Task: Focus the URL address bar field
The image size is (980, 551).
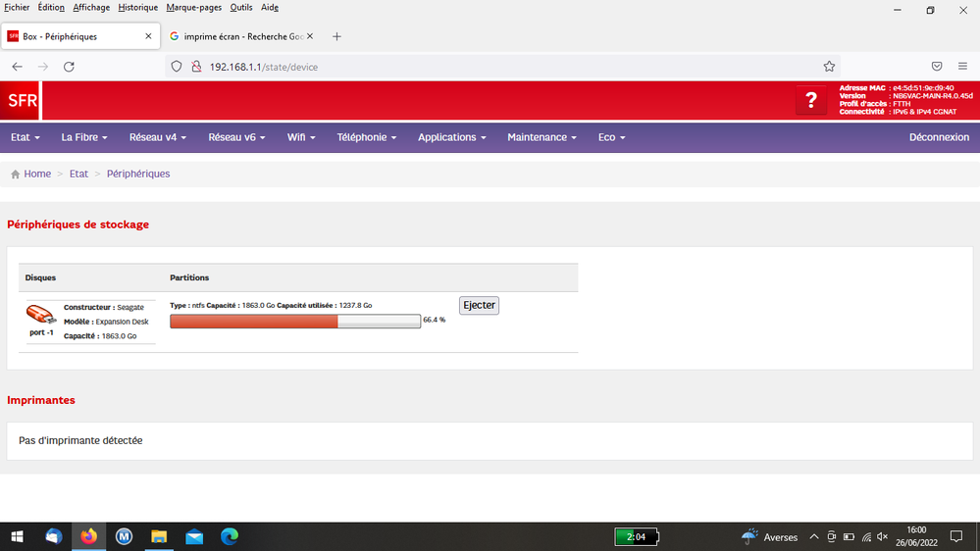Action: point(490,67)
